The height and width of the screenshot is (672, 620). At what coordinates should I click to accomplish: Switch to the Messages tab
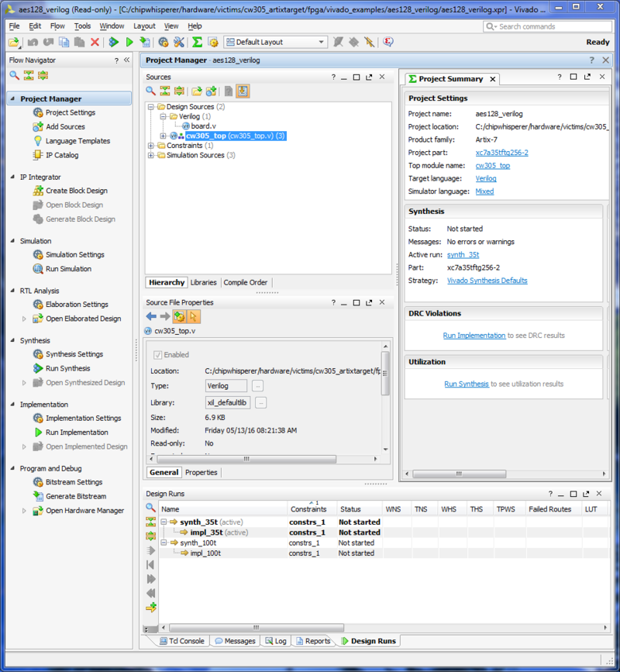236,641
